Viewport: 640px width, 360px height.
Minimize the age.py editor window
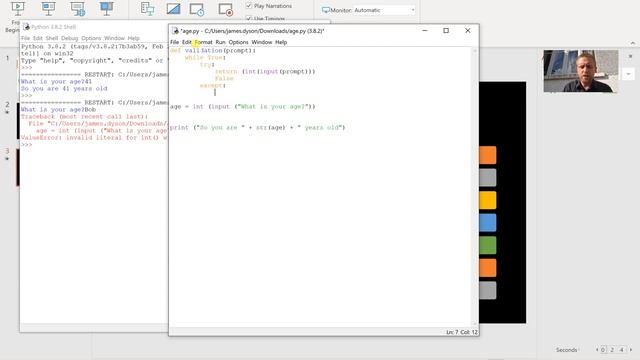point(424,31)
